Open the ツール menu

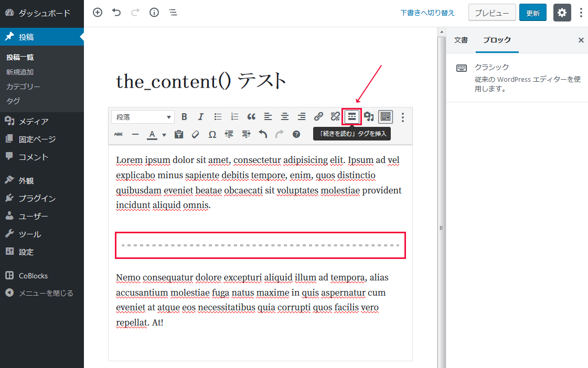click(x=42, y=234)
